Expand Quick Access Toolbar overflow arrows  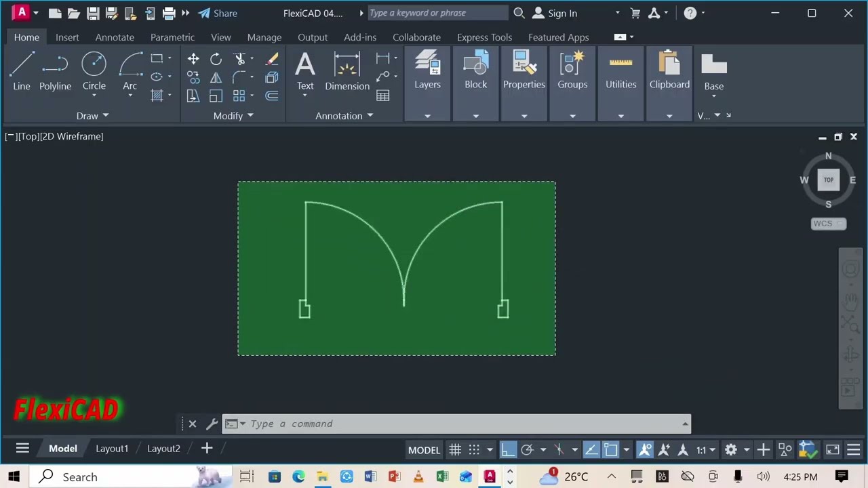(185, 13)
